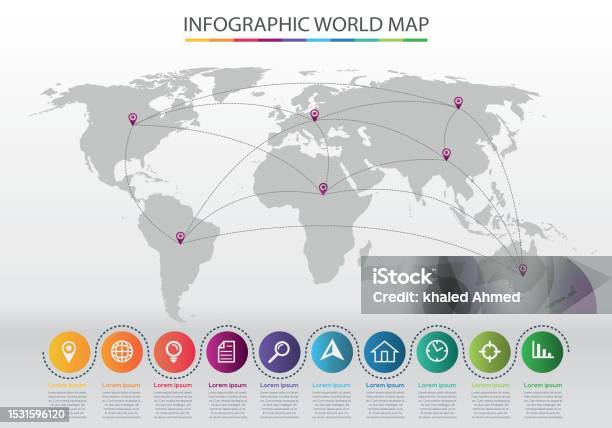This screenshot has width=612, height=428.
Task: Click the Lorem ipsum heading under clock icon
Action: [437, 385]
